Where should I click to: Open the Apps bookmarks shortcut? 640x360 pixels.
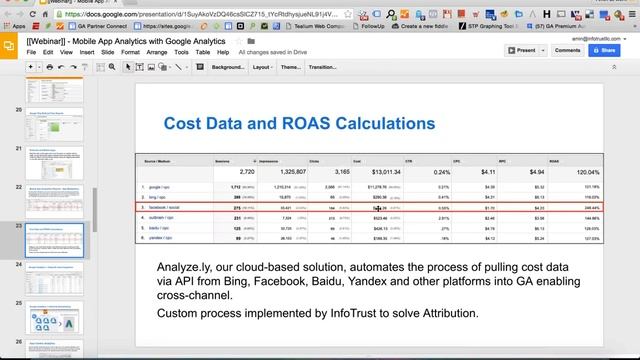tap(14, 26)
